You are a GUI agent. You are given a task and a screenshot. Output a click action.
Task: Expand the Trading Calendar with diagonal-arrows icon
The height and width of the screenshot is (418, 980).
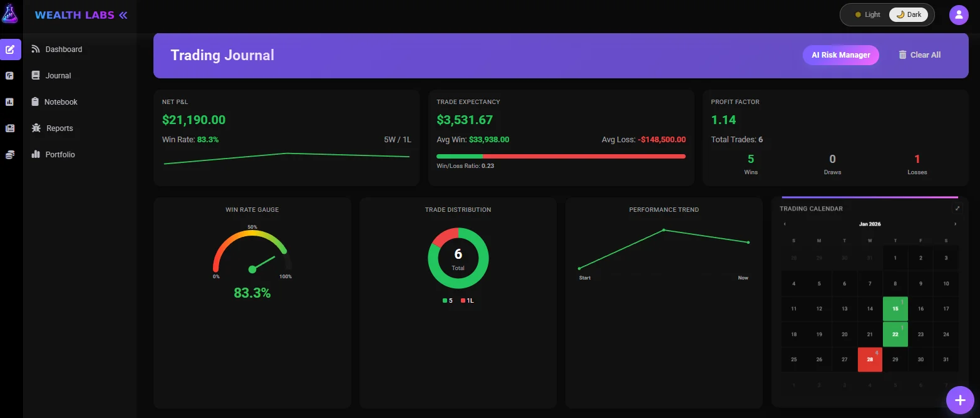pos(957,207)
